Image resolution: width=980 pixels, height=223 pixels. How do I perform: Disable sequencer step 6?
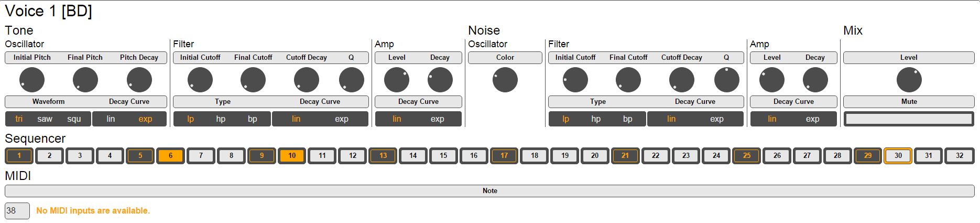pyautogui.click(x=171, y=156)
